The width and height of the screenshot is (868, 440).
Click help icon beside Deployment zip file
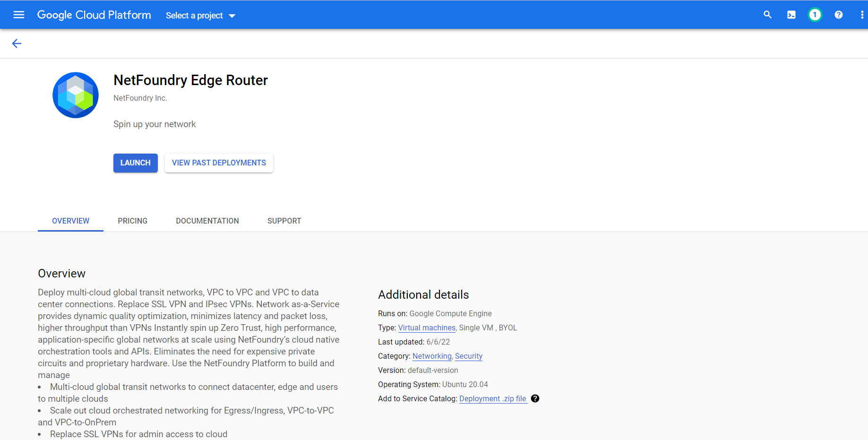tap(535, 398)
